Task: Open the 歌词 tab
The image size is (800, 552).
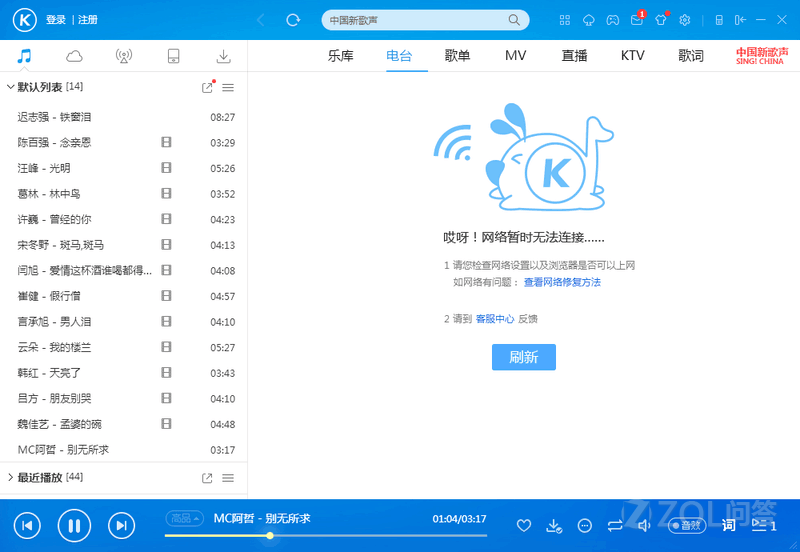Action: pyautogui.click(x=691, y=56)
